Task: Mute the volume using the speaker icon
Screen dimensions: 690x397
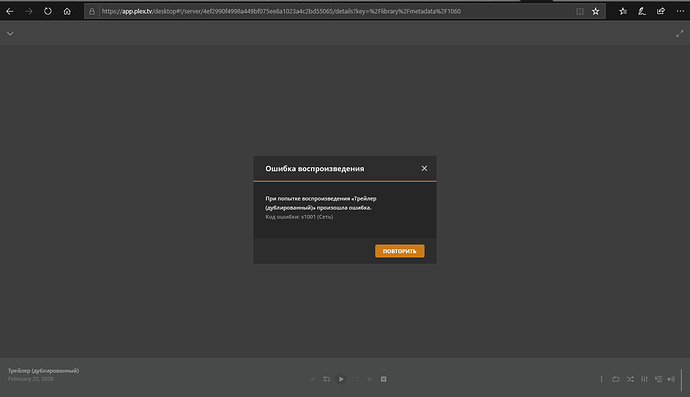Action: pos(671,379)
